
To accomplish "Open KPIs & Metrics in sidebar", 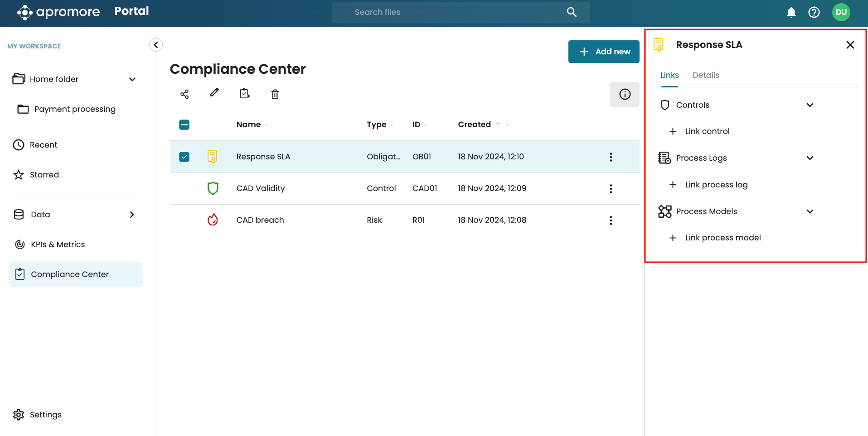I will (x=58, y=244).
